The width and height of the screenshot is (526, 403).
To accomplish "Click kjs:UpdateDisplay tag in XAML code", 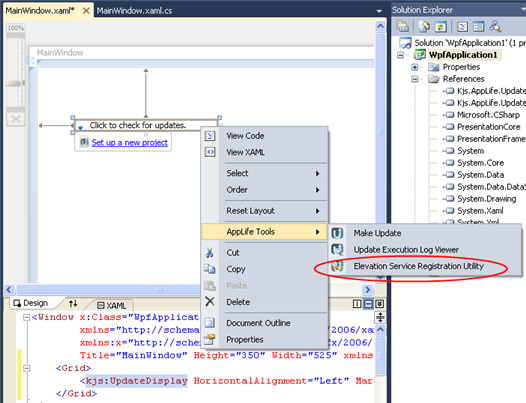I will point(136,381).
